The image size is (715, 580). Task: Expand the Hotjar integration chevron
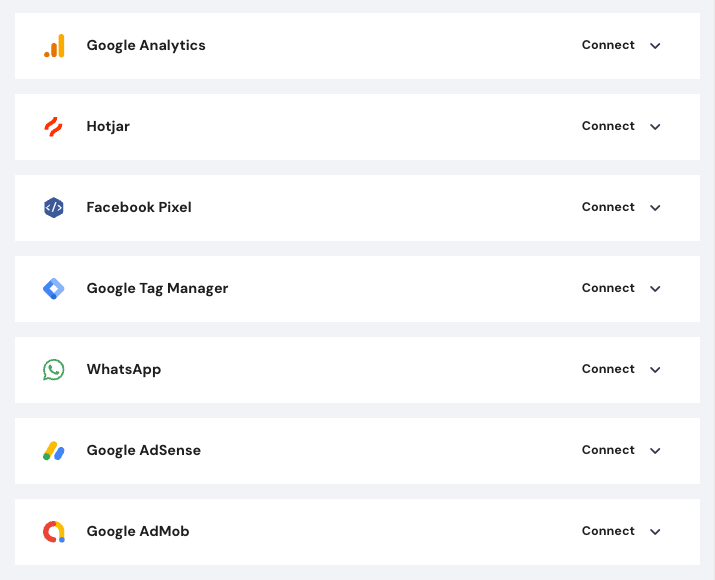(x=655, y=127)
